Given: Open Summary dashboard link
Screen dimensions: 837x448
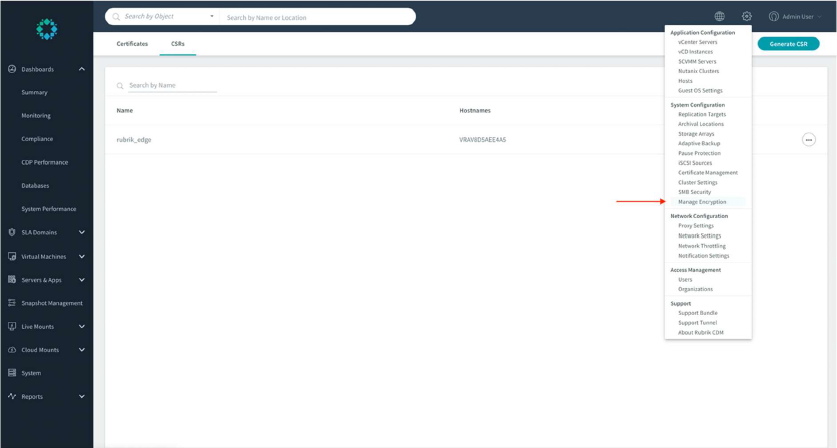Looking at the screenshot, I should click(34, 92).
